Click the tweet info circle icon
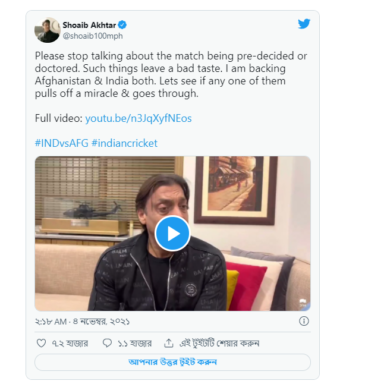The height and width of the screenshot is (384, 384). click(x=304, y=321)
